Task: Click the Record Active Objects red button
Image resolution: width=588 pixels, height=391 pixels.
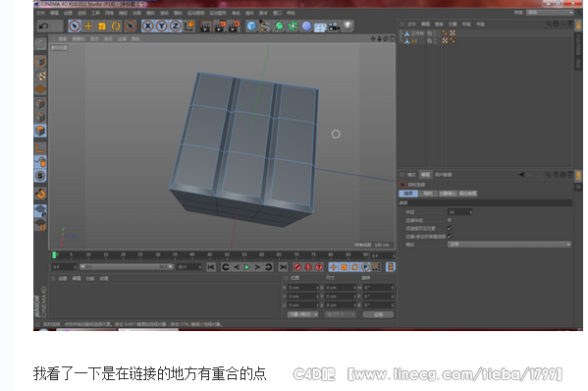Action: click(x=297, y=267)
